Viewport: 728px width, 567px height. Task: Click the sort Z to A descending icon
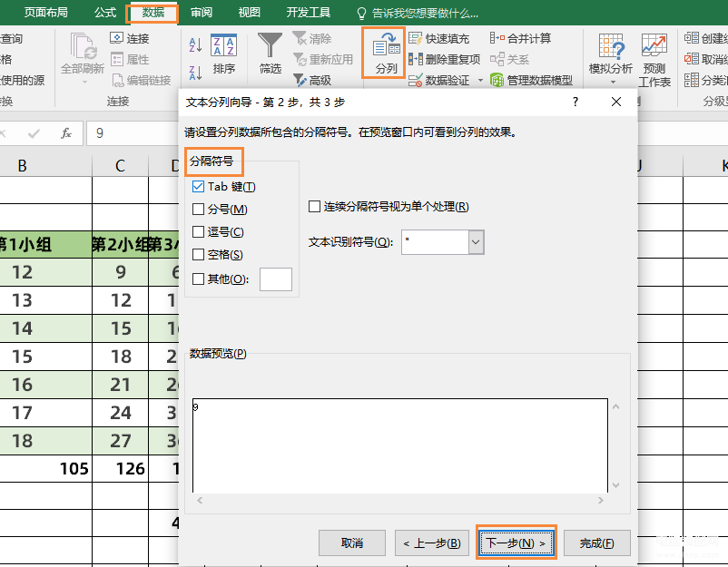[195, 73]
